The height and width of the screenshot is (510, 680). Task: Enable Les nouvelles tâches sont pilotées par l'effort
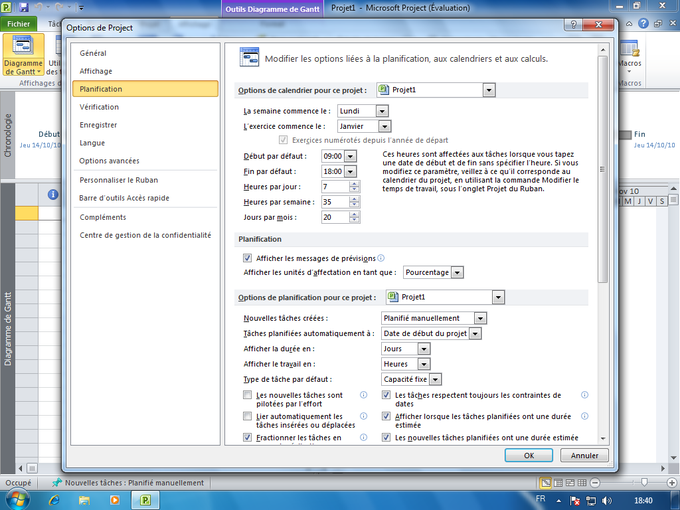(247, 395)
